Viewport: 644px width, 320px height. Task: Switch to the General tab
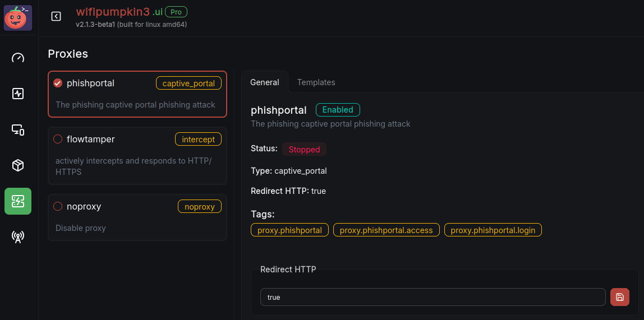click(265, 82)
